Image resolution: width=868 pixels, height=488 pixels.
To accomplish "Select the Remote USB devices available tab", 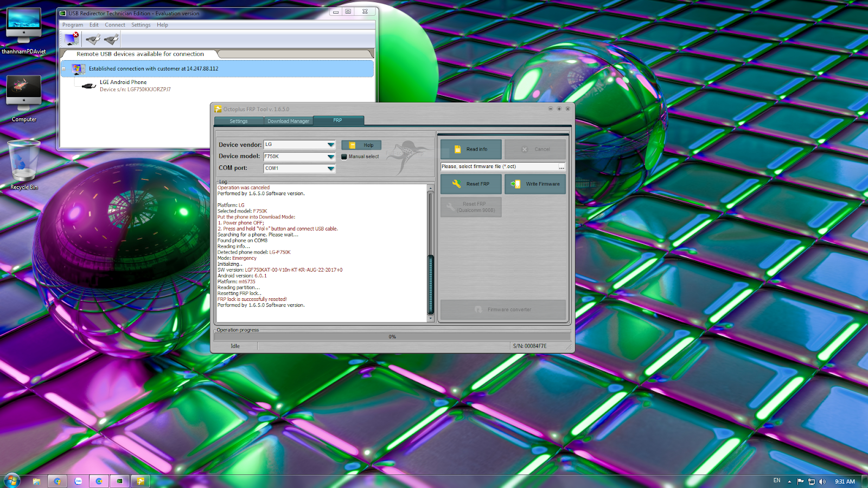I will tap(140, 54).
